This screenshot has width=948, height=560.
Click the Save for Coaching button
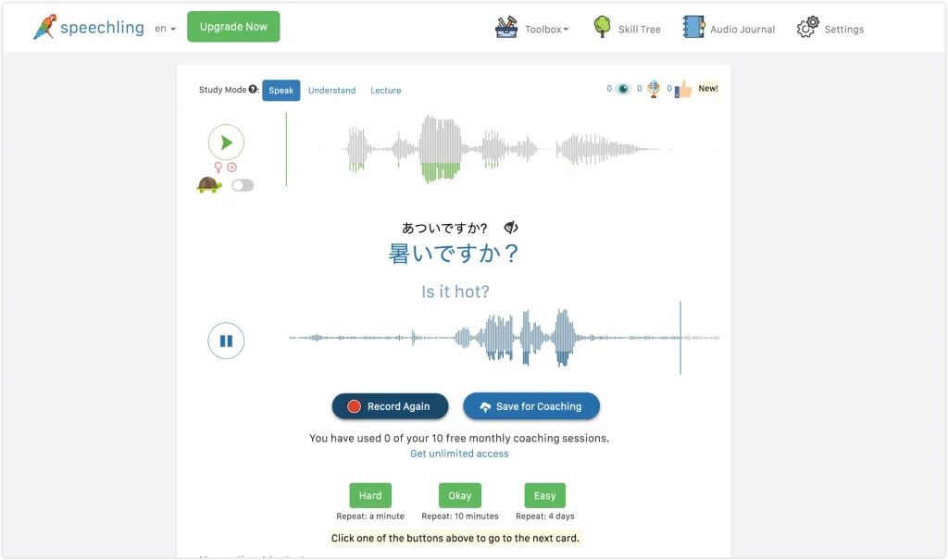[531, 406]
